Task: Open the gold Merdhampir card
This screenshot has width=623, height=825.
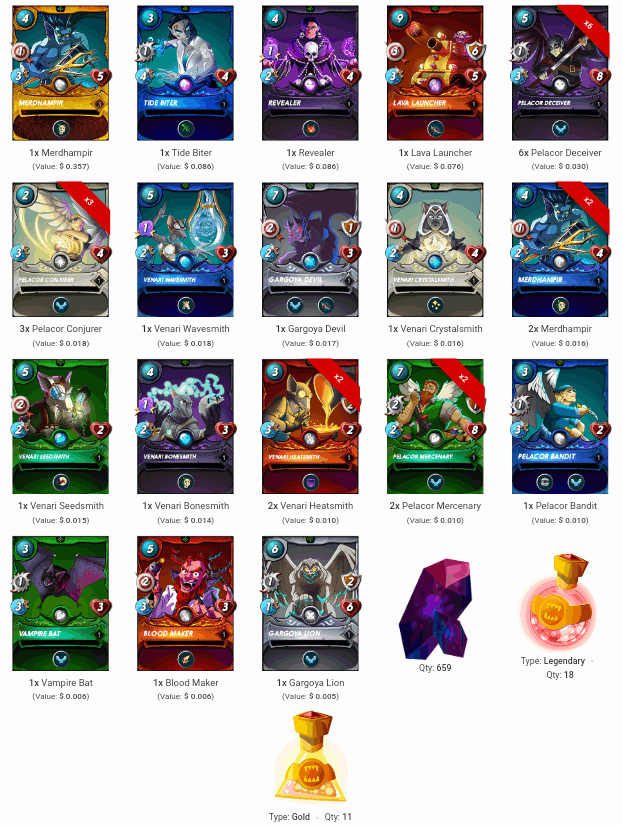Action: pyautogui.click(x=61, y=73)
